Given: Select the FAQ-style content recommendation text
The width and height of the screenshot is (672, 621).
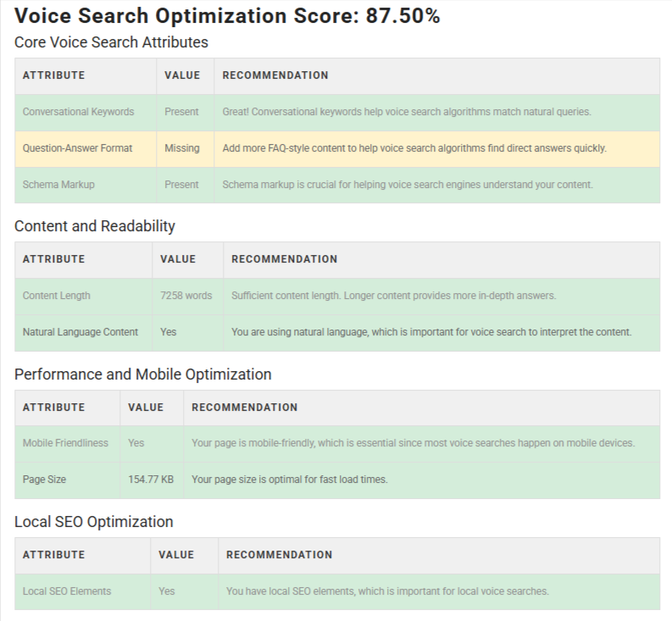Looking at the screenshot, I should (414, 148).
